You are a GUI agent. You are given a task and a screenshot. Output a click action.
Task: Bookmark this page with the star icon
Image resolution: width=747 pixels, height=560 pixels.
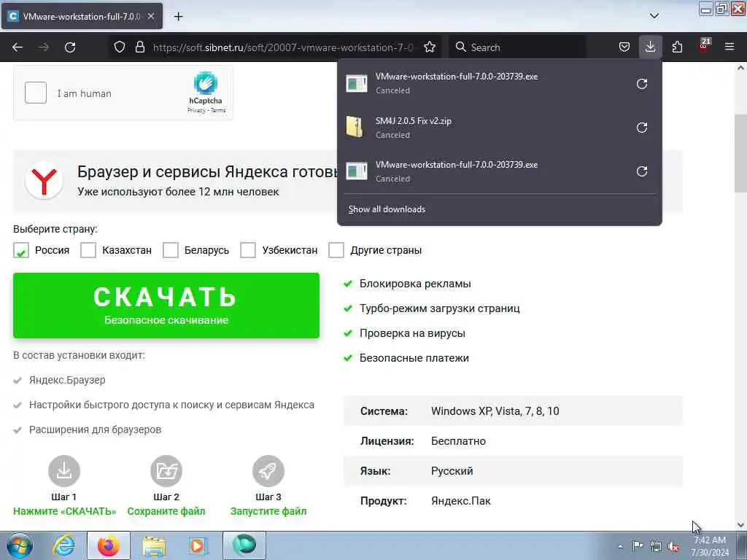pyautogui.click(x=430, y=47)
